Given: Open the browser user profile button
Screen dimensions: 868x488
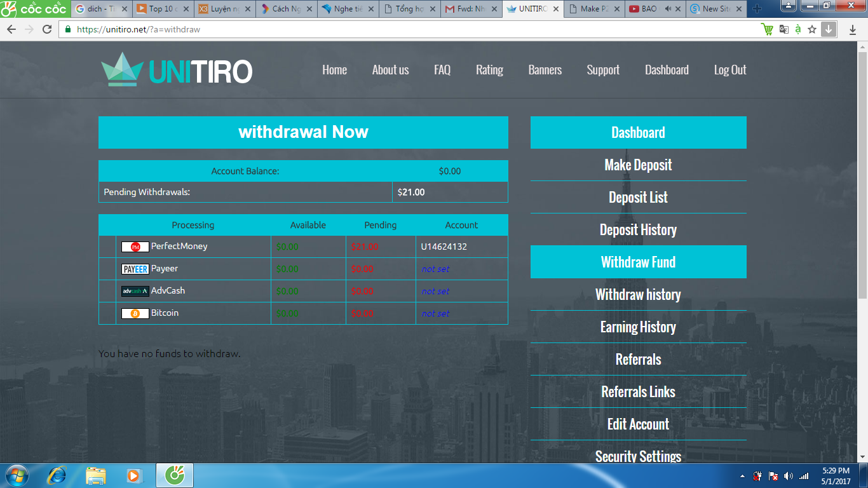Looking at the screenshot, I should click(788, 6).
